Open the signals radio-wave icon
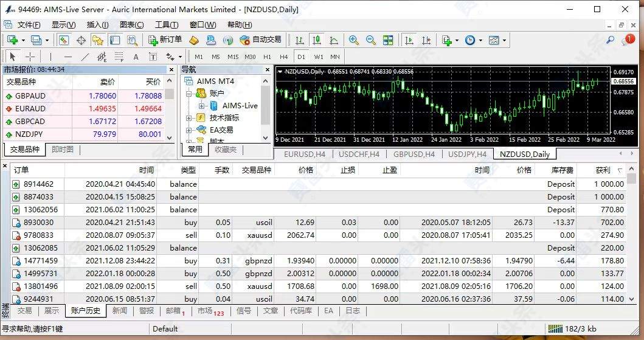Screen dimensions: 644x340 click(227, 40)
